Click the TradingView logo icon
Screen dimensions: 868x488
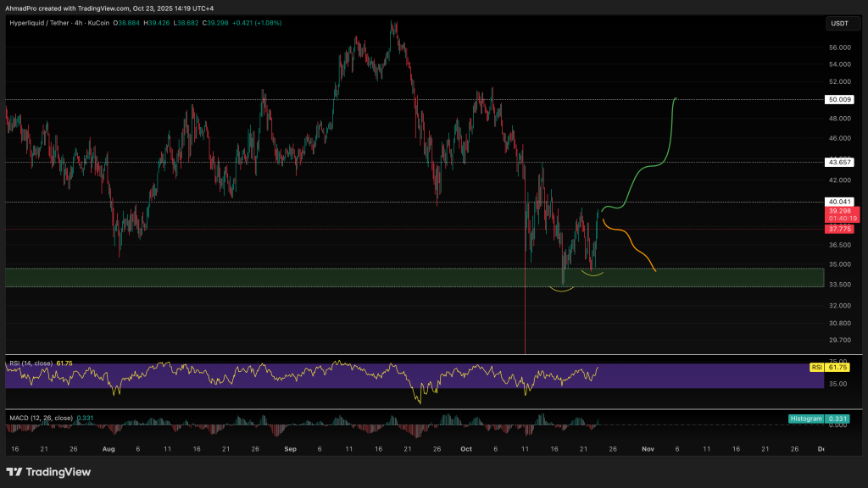coord(14,472)
